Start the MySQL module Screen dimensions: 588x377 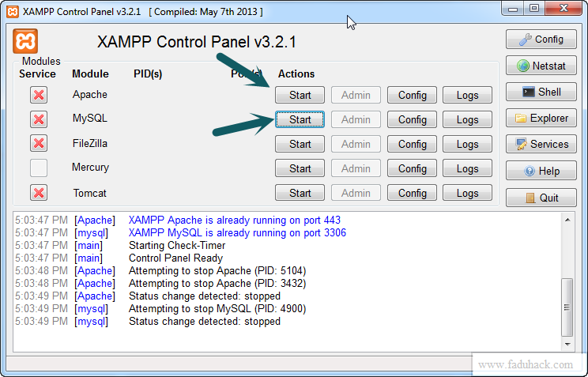pos(300,119)
